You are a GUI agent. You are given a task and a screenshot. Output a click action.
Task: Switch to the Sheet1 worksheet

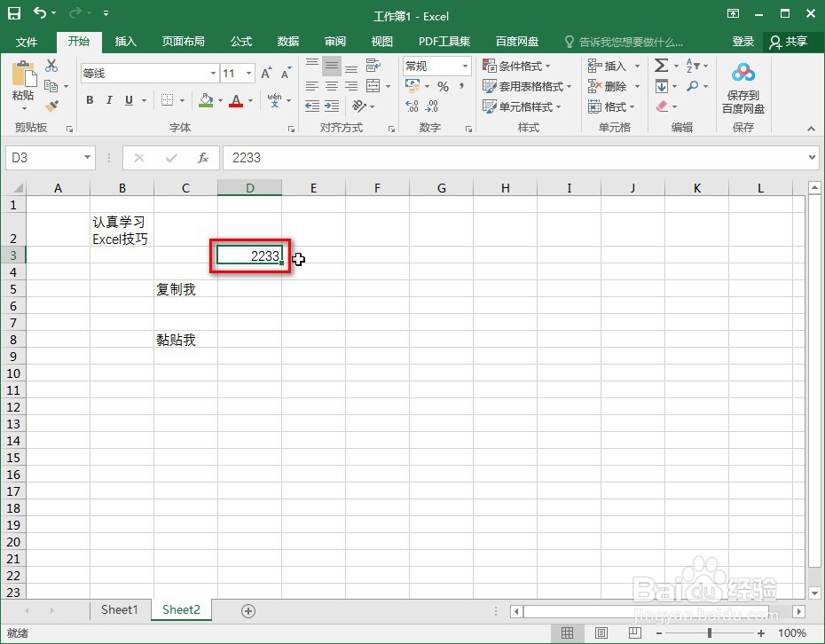pos(120,610)
